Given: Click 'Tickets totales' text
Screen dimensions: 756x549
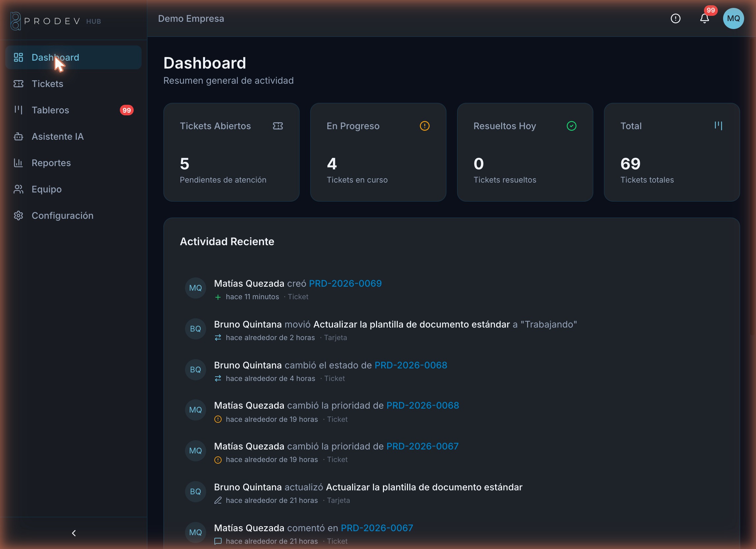Looking at the screenshot, I should click(647, 180).
